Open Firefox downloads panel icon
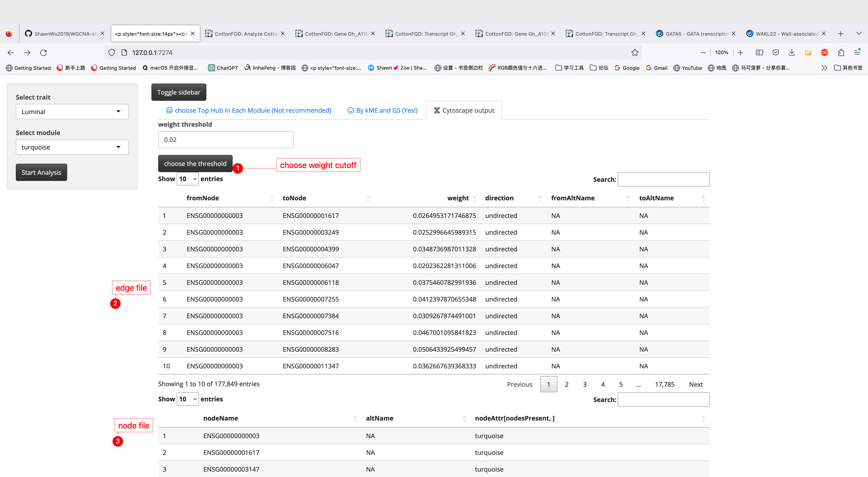Image resolution: width=868 pixels, height=477 pixels. [x=792, y=53]
